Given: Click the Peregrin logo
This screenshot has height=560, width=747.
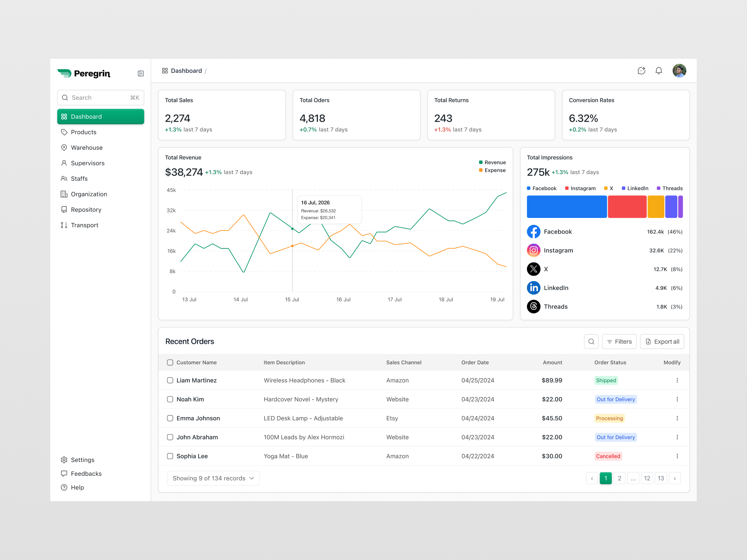Looking at the screenshot, I should tap(84, 74).
